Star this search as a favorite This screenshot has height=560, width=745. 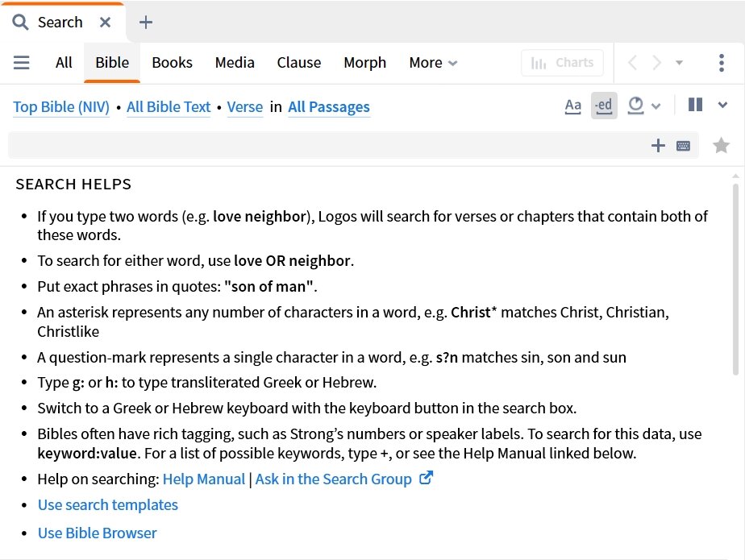(722, 145)
